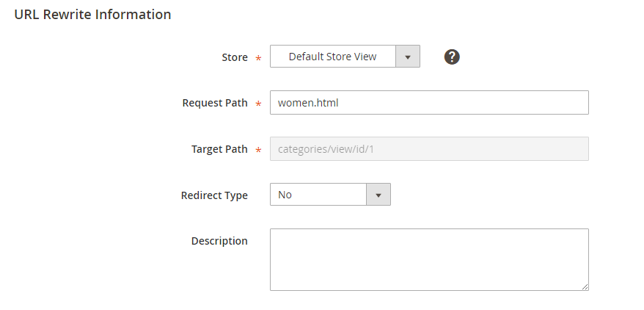The height and width of the screenshot is (310, 644).
Task: Click the URL Rewrite Information heading
Action: pos(93,15)
